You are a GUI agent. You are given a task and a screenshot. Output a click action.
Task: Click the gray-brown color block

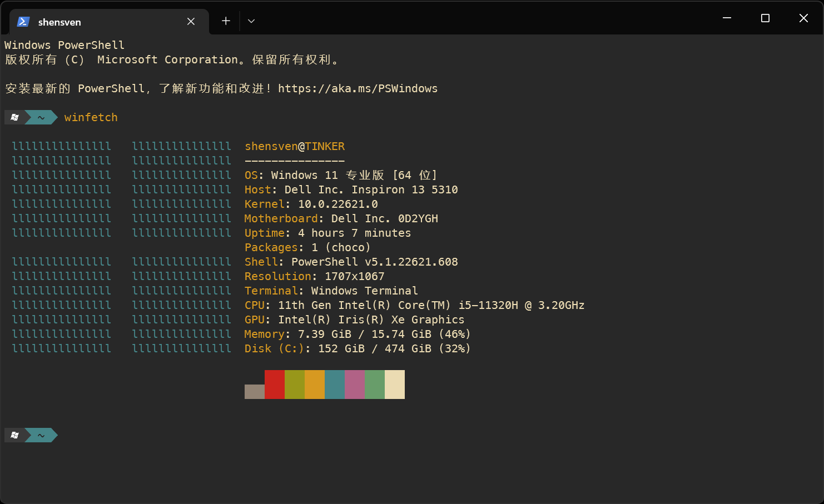(255, 392)
